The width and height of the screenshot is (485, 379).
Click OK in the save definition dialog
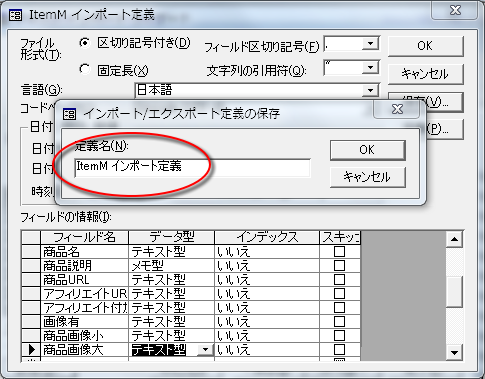[x=367, y=150]
